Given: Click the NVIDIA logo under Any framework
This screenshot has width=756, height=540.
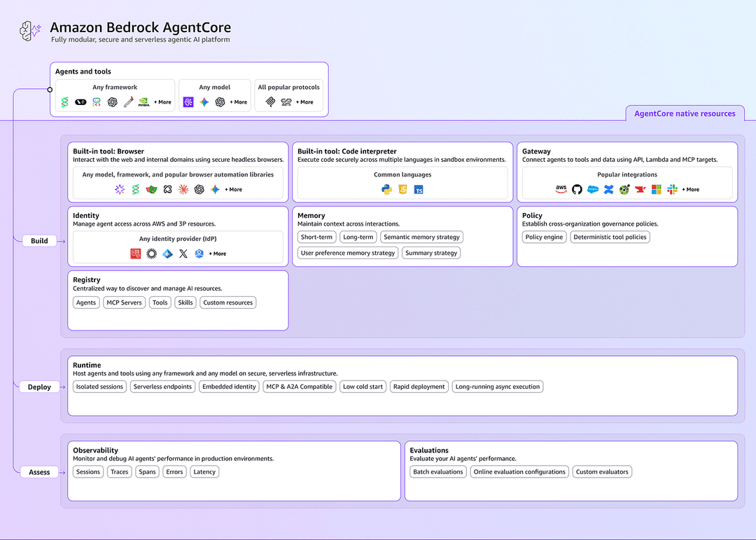Looking at the screenshot, I should (143, 102).
